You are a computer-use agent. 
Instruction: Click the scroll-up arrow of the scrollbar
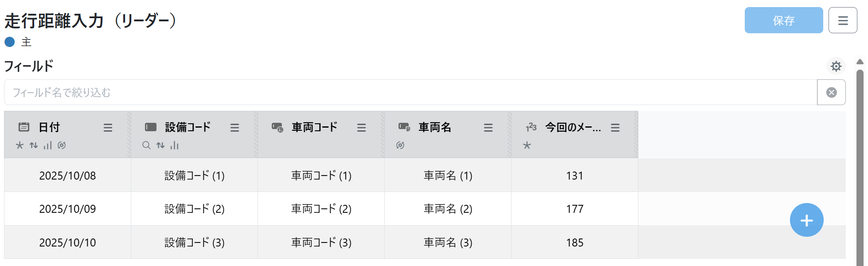(x=860, y=62)
